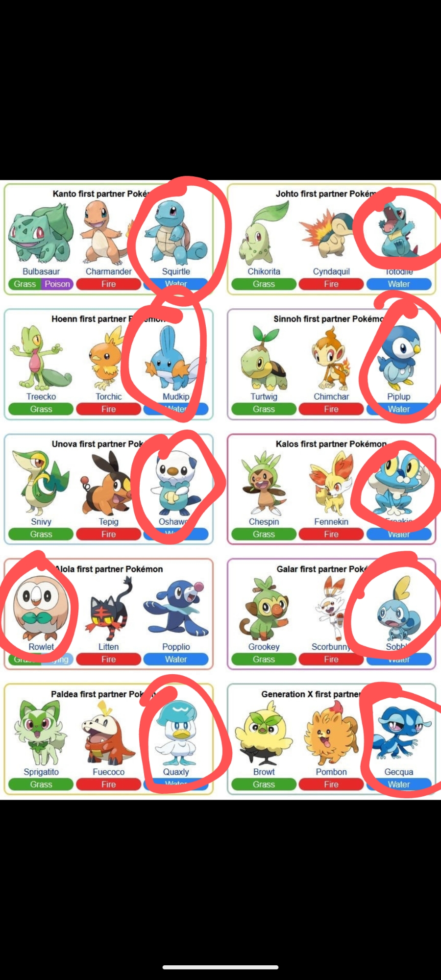The image size is (441, 980).
Task: Click the Water type badge under Popplio
Action: click(176, 660)
